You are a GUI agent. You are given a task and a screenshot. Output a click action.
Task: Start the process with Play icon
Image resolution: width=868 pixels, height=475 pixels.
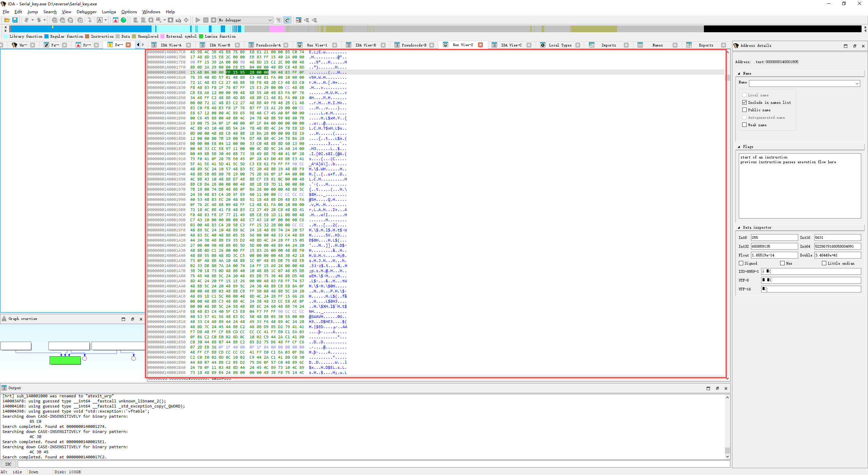pyautogui.click(x=198, y=20)
